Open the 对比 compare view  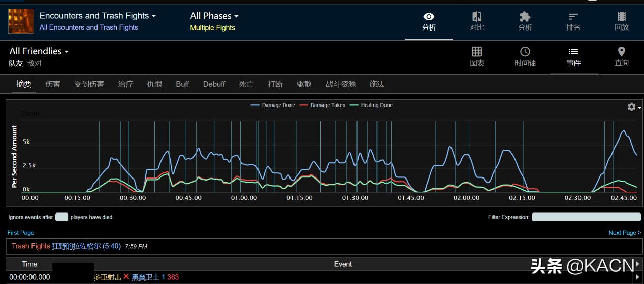476,22
